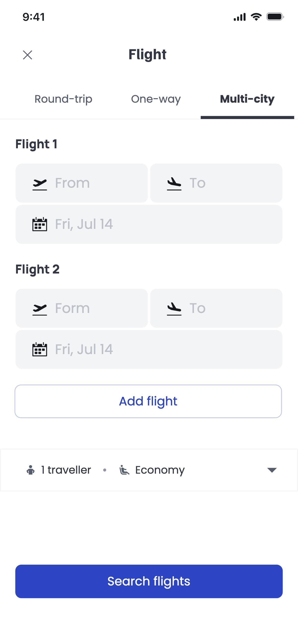Click the calendar icon for Flight 2
298x644 pixels.
[x=40, y=349]
